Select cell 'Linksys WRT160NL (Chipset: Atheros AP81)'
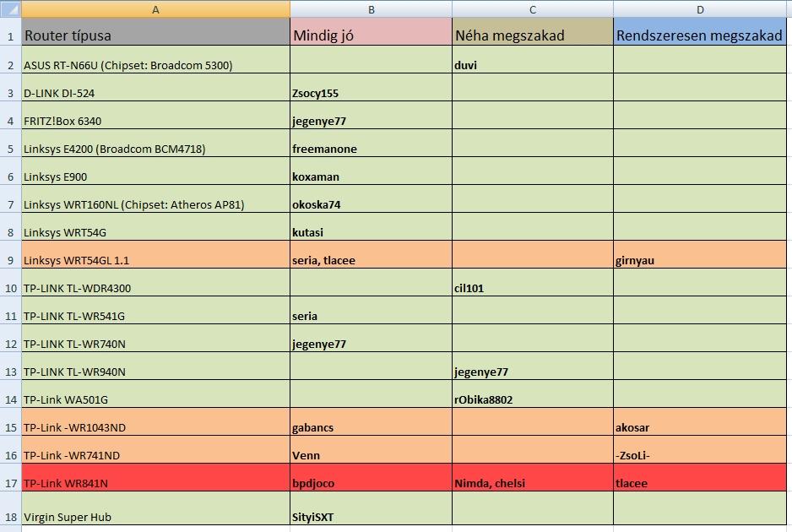Screen dimensions: 792x532 tap(155, 198)
